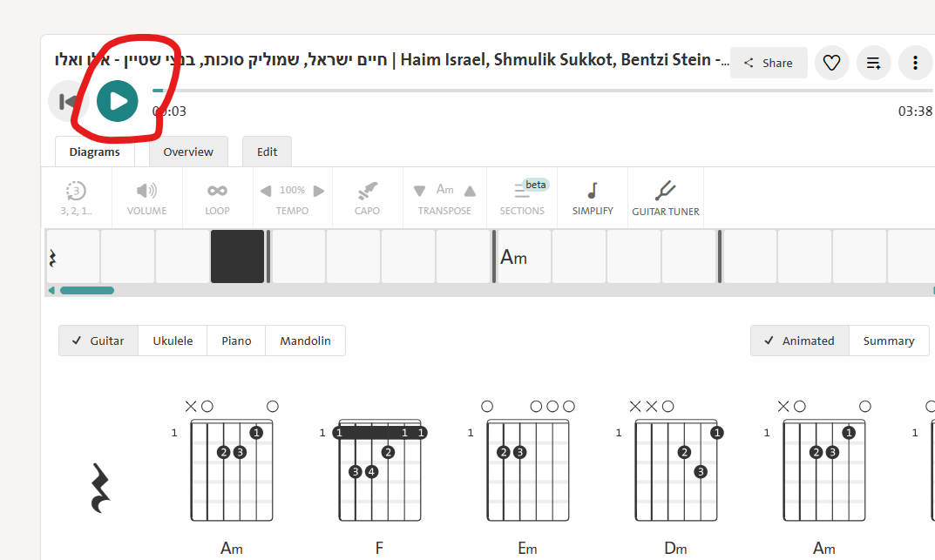Open the Sections beta feature

point(522,198)
